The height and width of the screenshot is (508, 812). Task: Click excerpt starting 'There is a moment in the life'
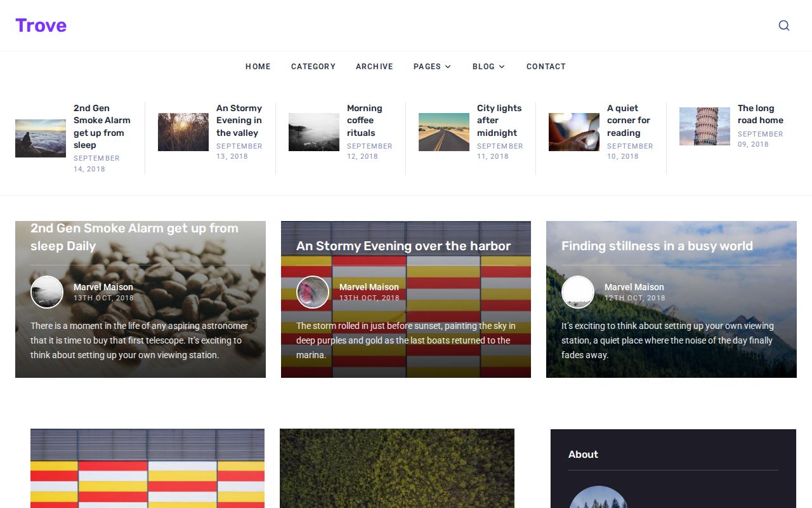[x=140, y=340]
